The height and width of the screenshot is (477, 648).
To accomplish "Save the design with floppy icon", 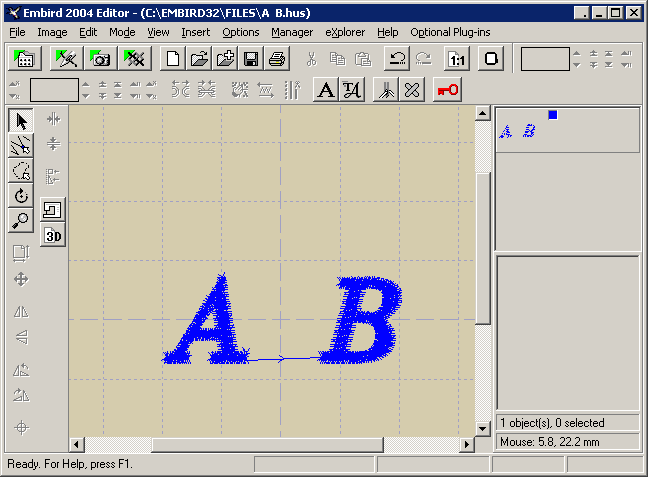I will tap(251, 59).
